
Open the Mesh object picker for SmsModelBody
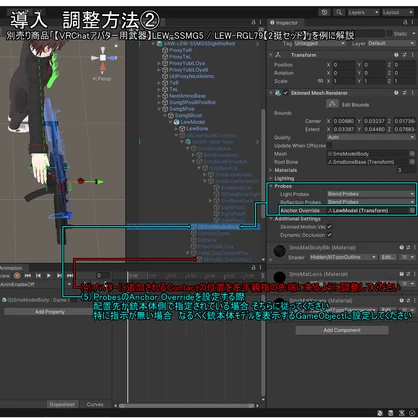pos(412,154)
